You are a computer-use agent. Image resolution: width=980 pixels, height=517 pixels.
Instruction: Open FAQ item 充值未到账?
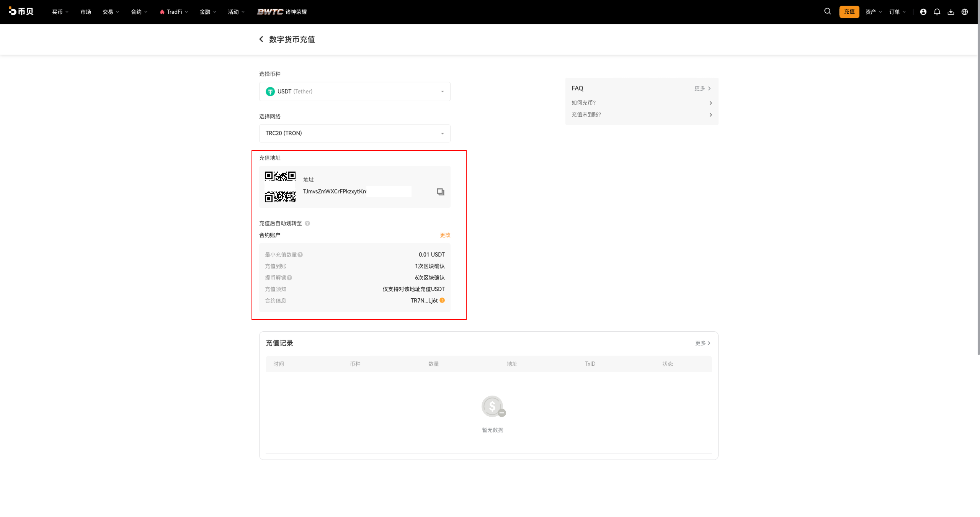tap(642, 115)
